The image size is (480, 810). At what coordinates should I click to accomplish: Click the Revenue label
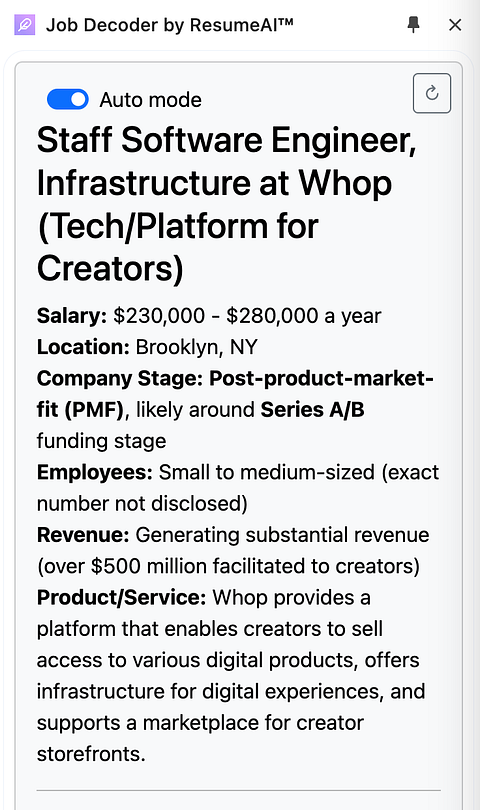click(83, 535)
